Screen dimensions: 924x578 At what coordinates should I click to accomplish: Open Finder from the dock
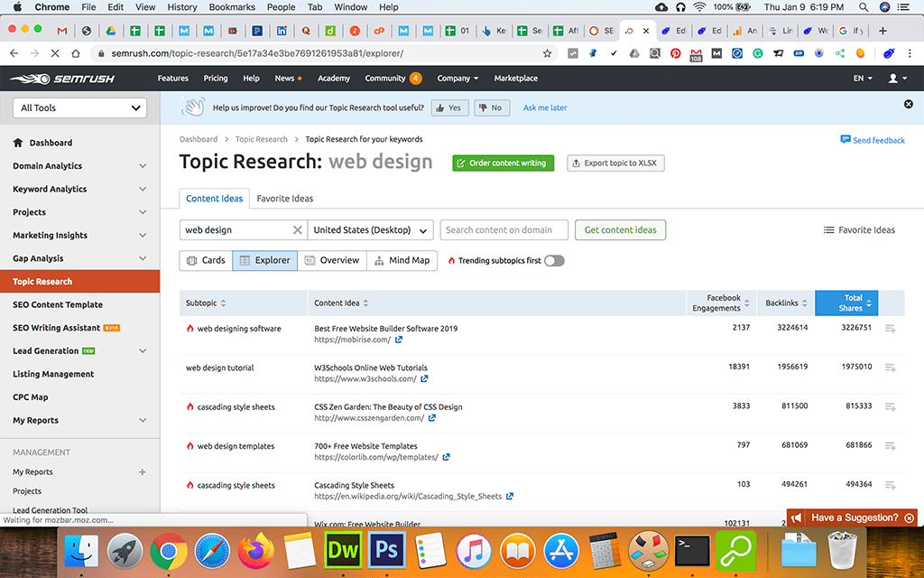coord(81,551)
